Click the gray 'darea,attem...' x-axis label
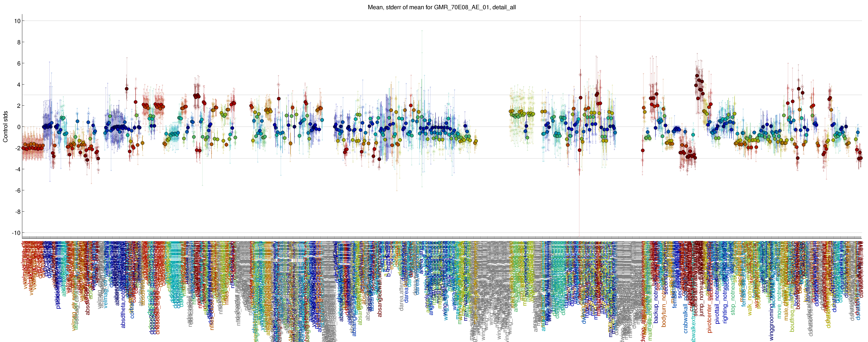The width and height of the screenshot is (868, 342). coord(401,276)
